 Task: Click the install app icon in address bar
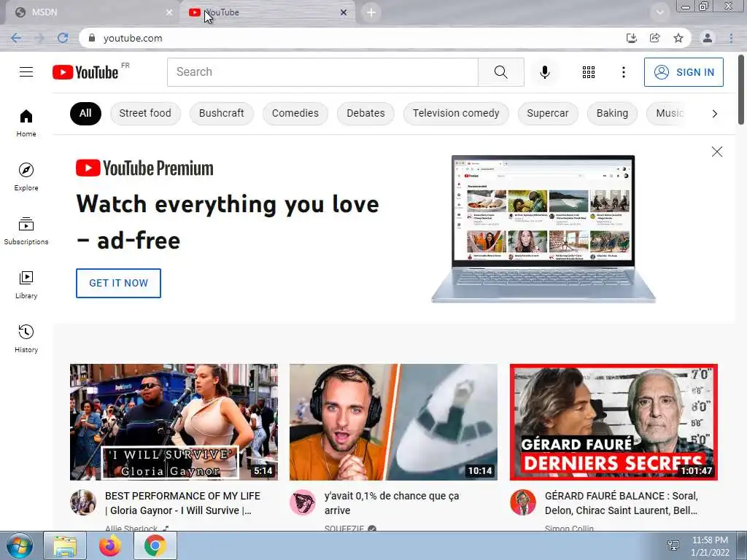click(632, 38)
